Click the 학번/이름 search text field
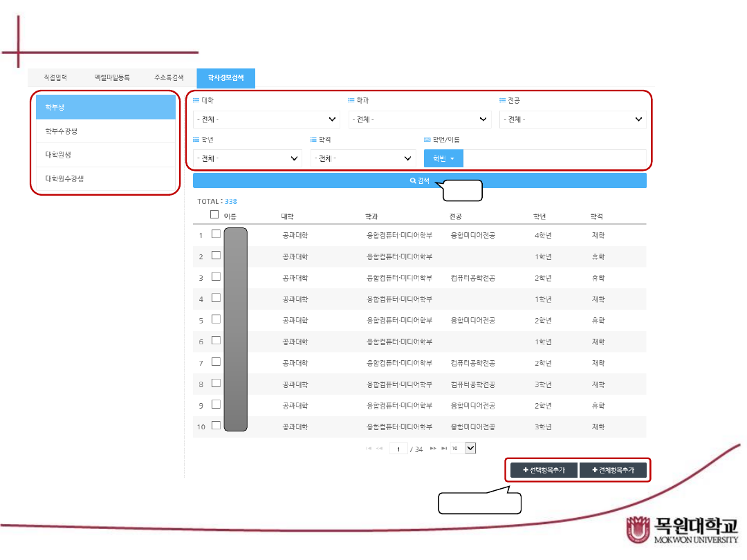747x560 pixels. [554, 158]
